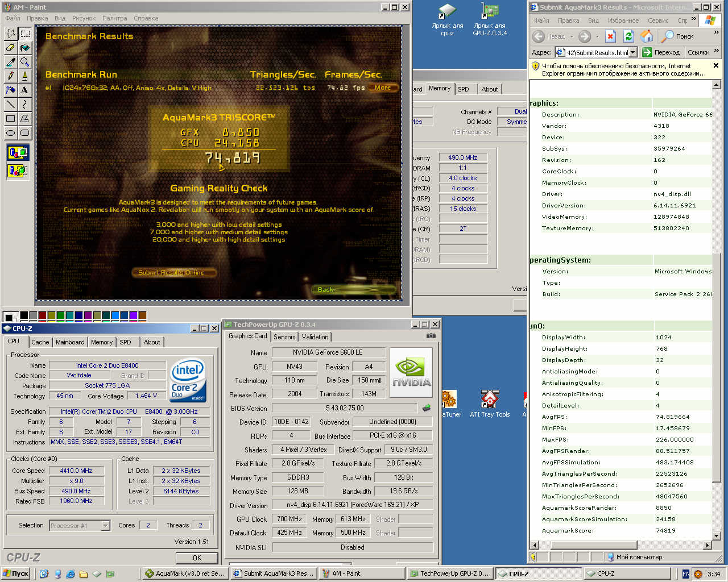Enable opaque selection option in Paint toolbox
Image resolution: width=728 pixels, height=582 pixels.
17,152
